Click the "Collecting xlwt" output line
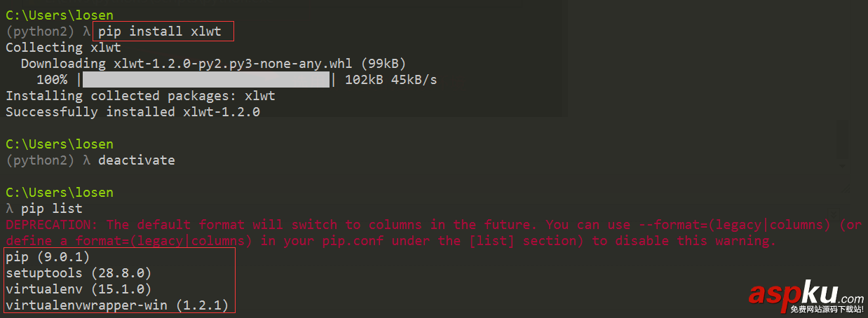The image size is (868, 318). click(63, 48)
